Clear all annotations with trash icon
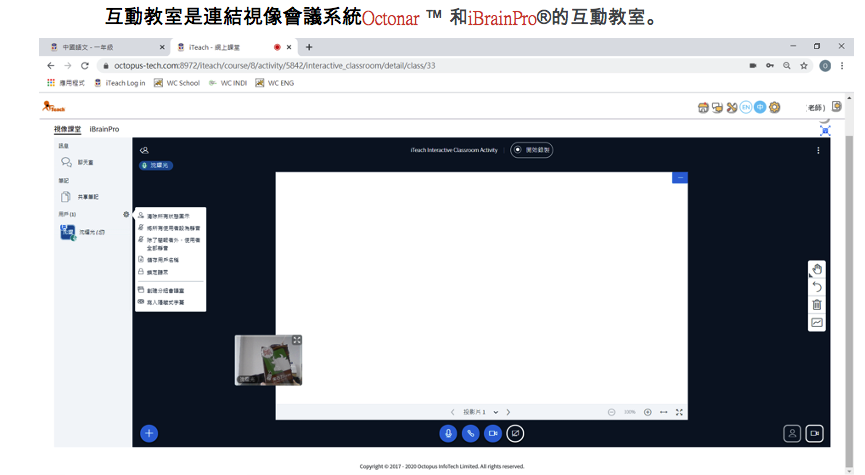 click(x=817, y=305)
